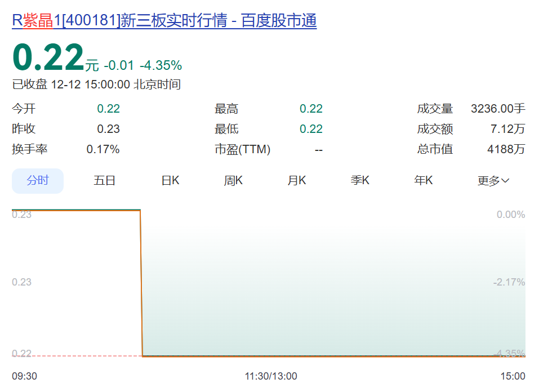539x392 pixels.
Task: Click the R紫晶1[400181] stock title
Action: point(62,20)
